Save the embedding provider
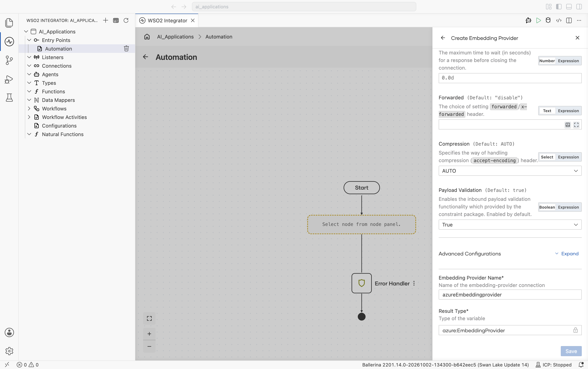Image resolution: width=588 pixels, height=369 pixels. pos(571,351)
